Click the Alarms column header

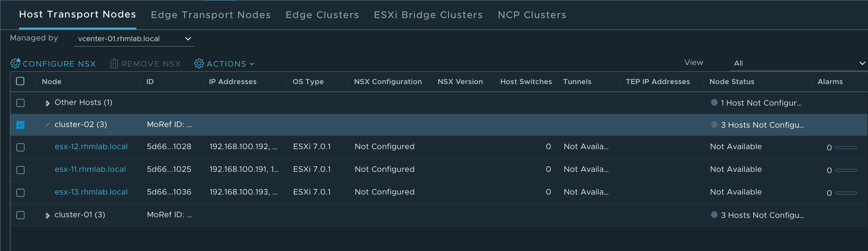[x=830, y=81]
